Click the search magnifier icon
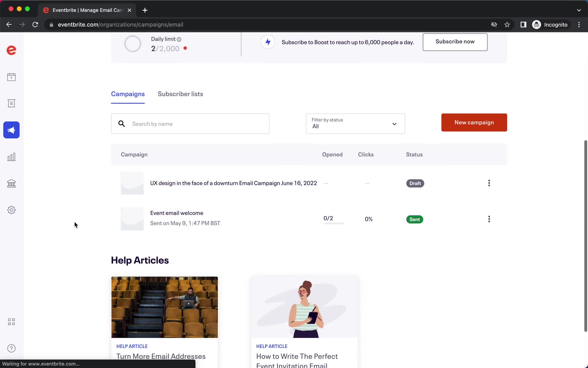Image resolution: width=588 pixels, height=368 pixels. coord(122,124)
